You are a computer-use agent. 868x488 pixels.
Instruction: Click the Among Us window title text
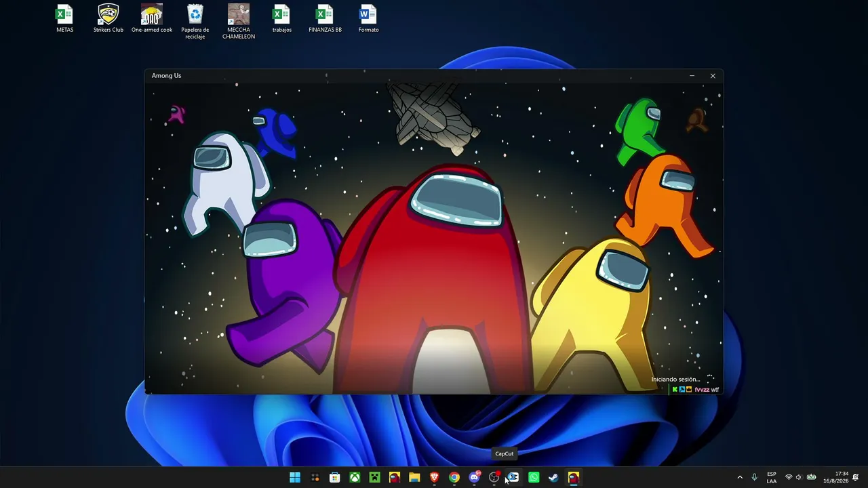[x=166, y=76]
